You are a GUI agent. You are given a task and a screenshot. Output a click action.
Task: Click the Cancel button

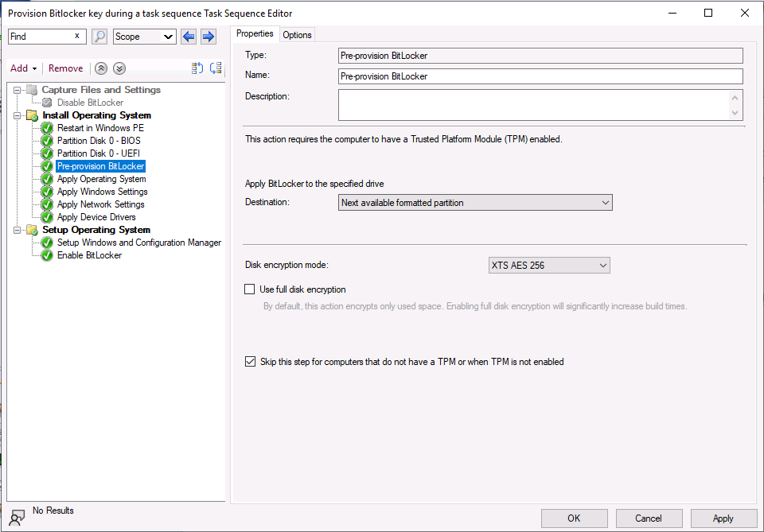[649, 518]
